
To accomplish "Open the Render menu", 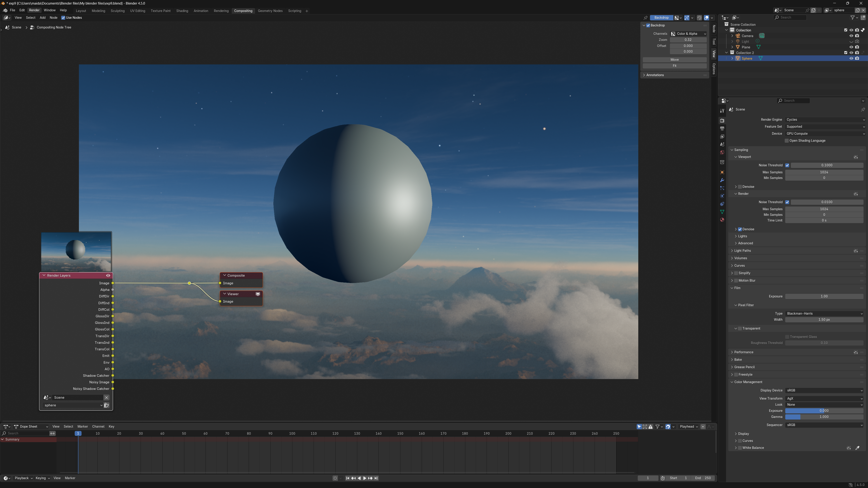I will pos(34,10).
